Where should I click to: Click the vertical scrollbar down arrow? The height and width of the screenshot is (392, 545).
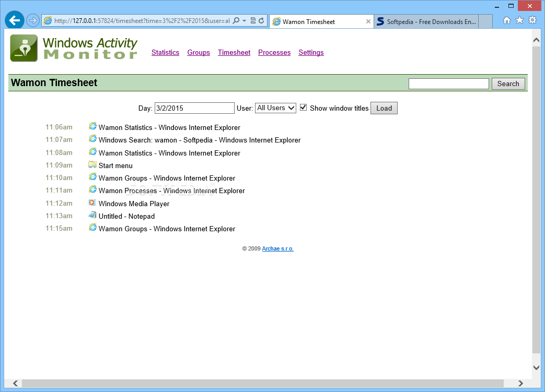pos(536,367)
